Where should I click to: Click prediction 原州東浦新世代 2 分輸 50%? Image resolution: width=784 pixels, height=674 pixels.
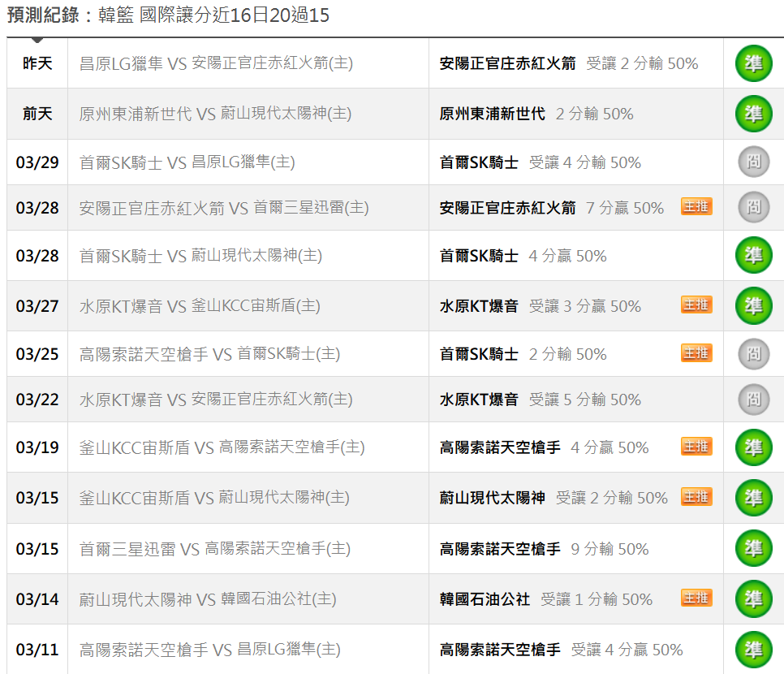pos(536,114)
